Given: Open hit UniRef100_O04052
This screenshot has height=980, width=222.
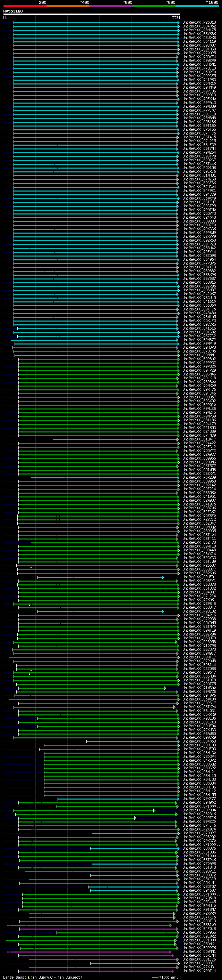Looking at the screenshot, I should point(199,26).
